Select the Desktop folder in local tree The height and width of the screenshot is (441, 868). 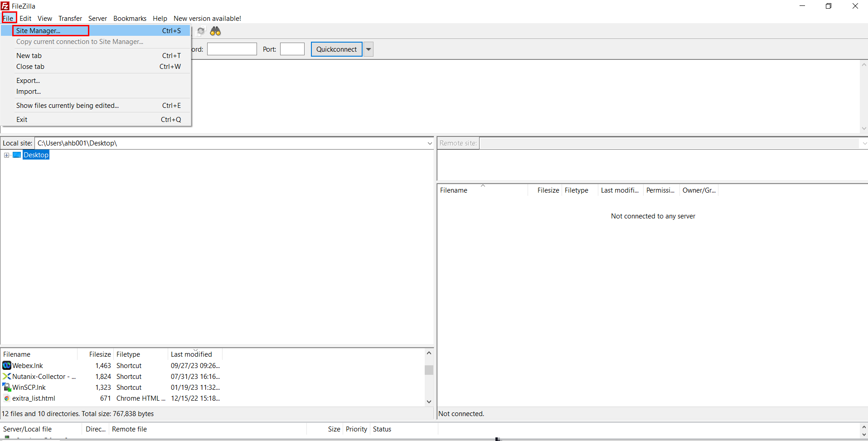coord(36,155)
